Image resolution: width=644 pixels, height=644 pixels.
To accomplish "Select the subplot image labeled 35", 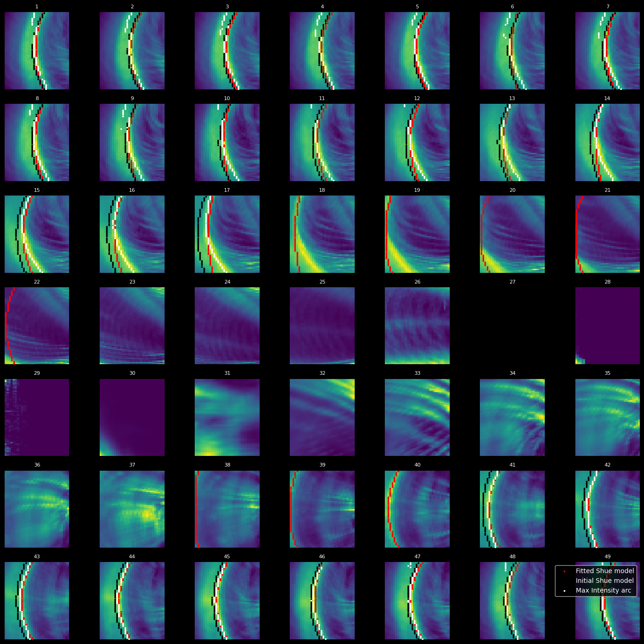I will click(608, 417).
